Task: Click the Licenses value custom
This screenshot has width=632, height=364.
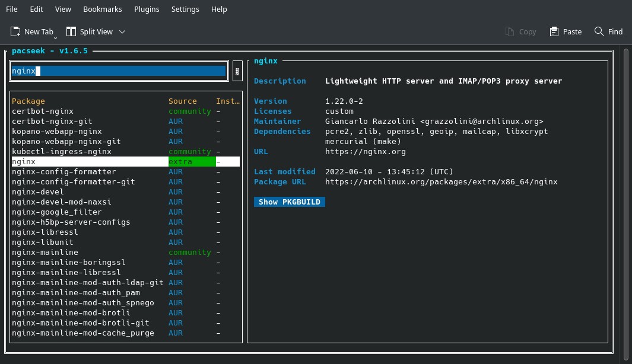Action: [x=339, y=111]
